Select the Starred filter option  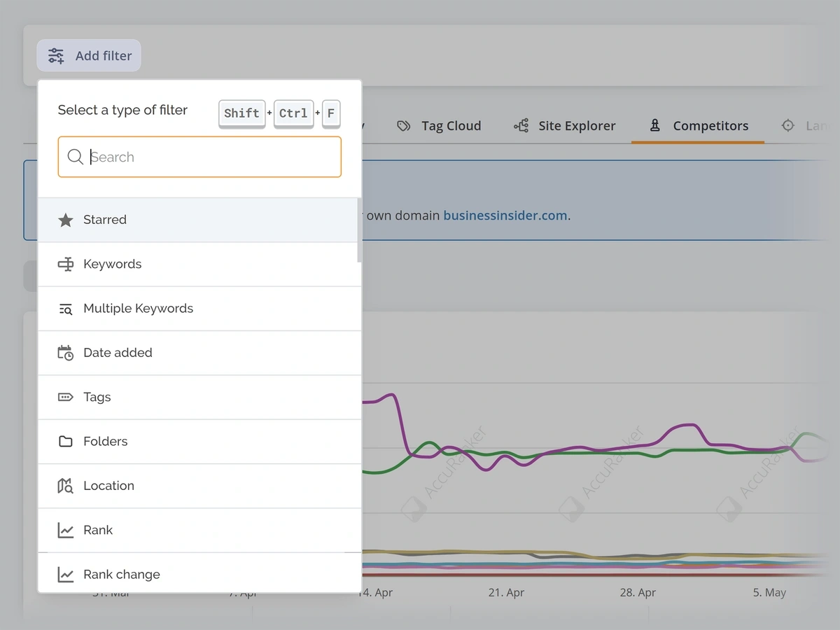[x=199, y=220]
